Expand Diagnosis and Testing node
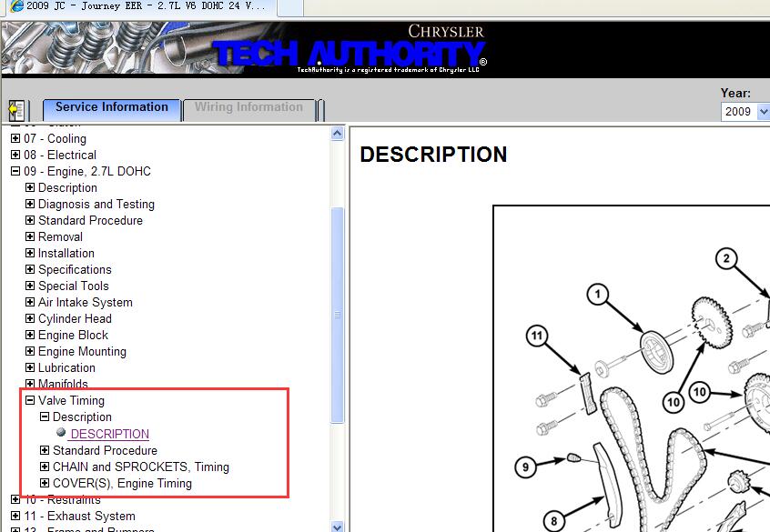 point(30,204)
